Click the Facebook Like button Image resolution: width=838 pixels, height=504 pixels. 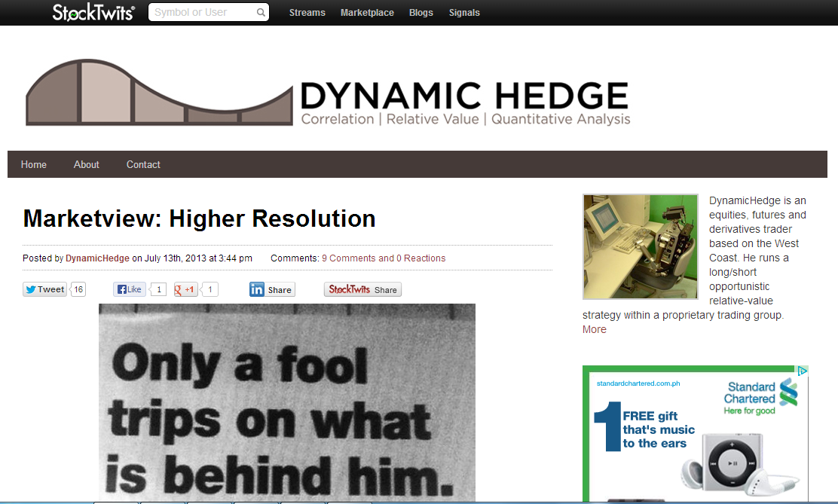click(x=130, y=289)
